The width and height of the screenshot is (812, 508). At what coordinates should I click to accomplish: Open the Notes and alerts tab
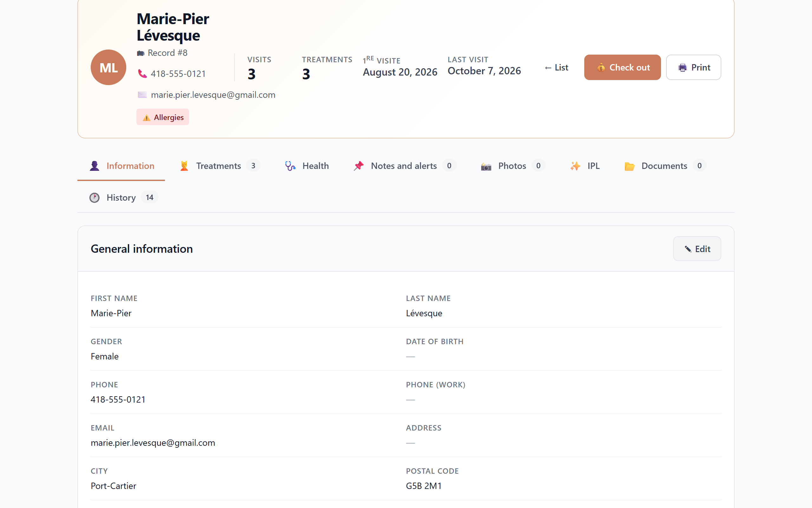click(x=405, y=166)
